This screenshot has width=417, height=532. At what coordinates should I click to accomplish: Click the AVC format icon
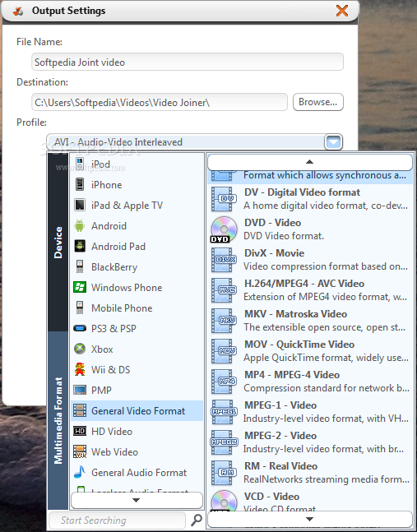click(224, 290)
